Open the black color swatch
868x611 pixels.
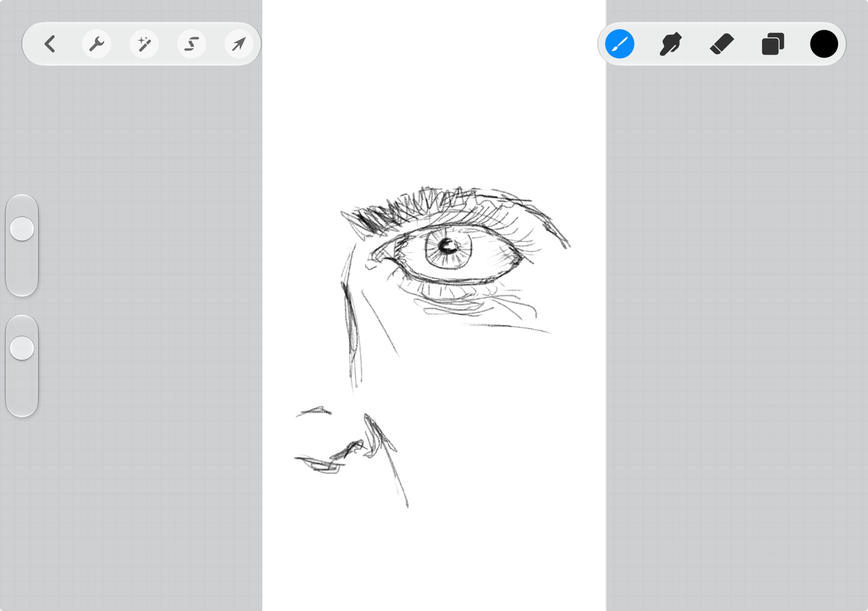(x=824, y=44)
